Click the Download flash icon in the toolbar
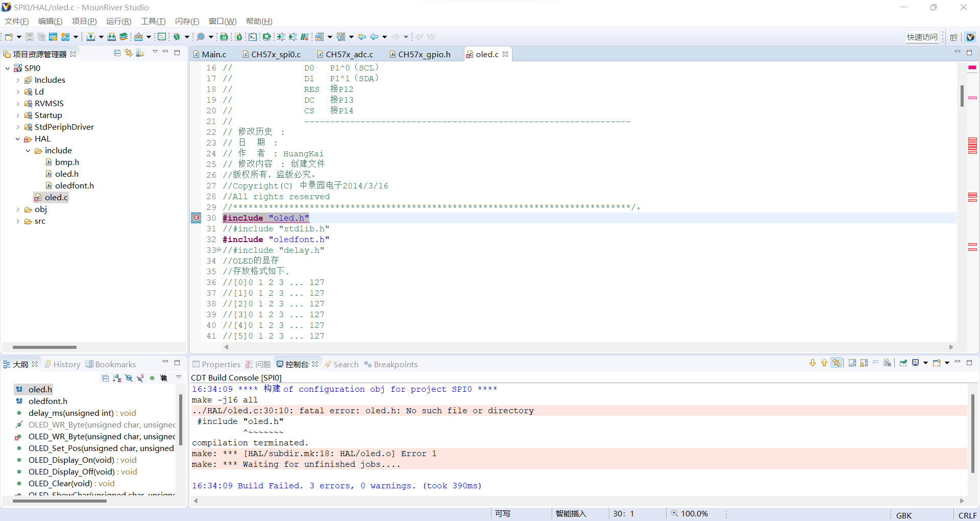Screen dimensions: 980x521 (x=138, y=37)
